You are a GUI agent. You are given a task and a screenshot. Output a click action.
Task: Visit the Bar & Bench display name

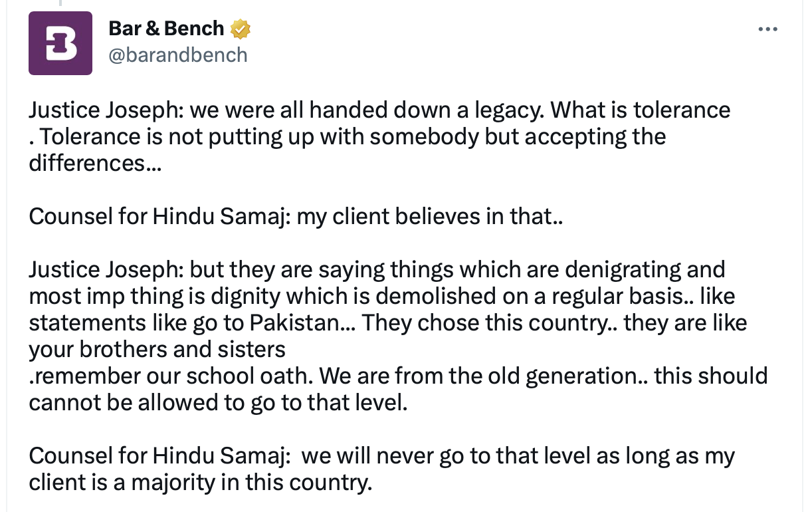point(166,29)
